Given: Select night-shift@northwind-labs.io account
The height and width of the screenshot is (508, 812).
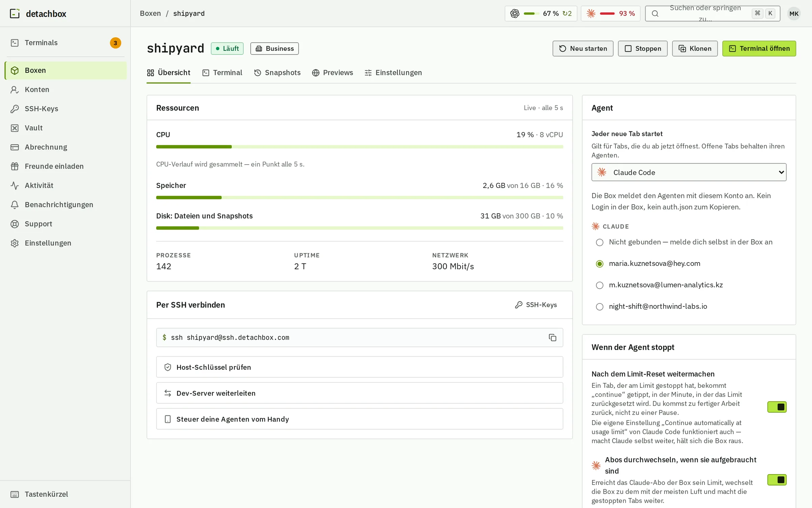Looking at the screenshot, I should 600,306.
